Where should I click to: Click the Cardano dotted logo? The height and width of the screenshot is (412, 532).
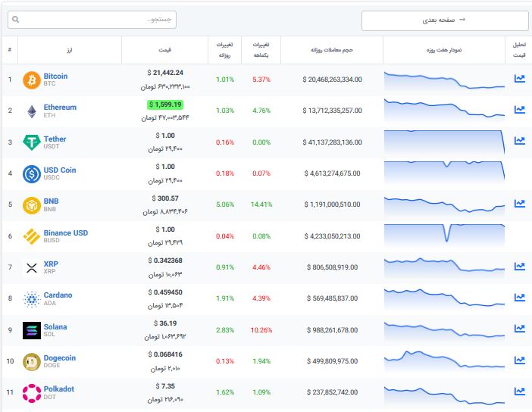click(32, 299)
